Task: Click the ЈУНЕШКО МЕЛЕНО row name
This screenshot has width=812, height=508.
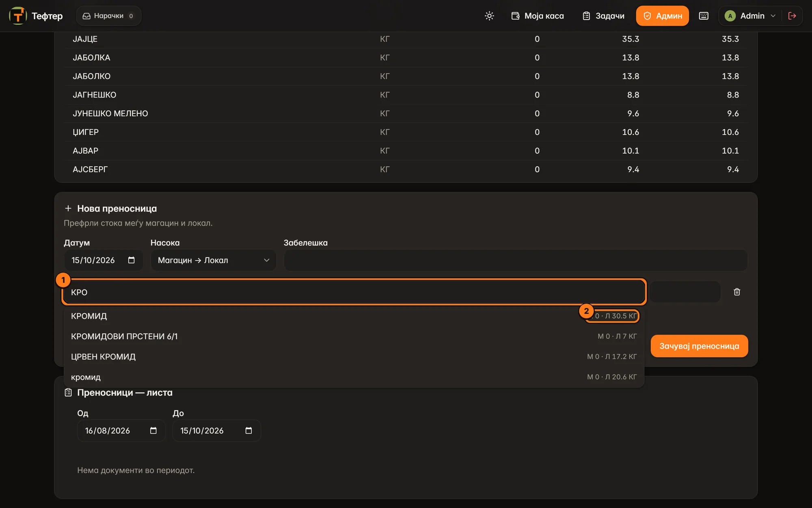Action: pos(110,113)
